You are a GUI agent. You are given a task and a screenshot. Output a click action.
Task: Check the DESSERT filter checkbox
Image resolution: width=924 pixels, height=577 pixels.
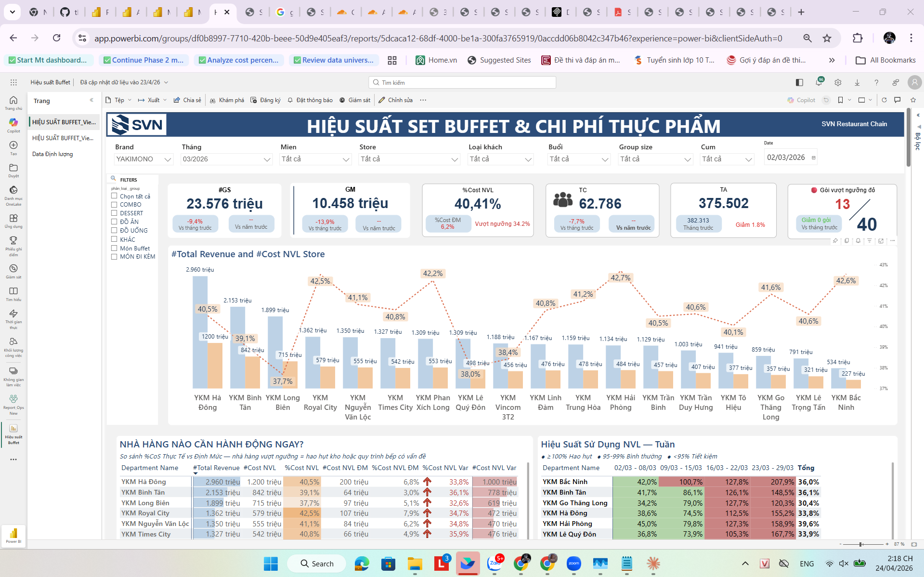[115, 213]
